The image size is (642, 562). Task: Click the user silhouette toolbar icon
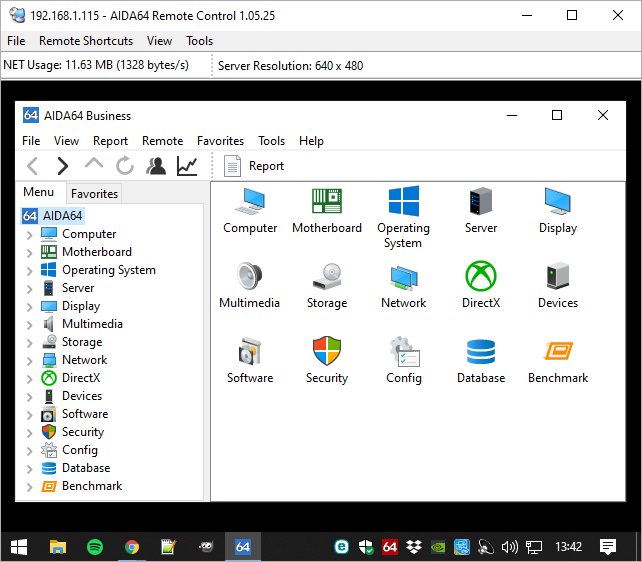pos(156,166)
